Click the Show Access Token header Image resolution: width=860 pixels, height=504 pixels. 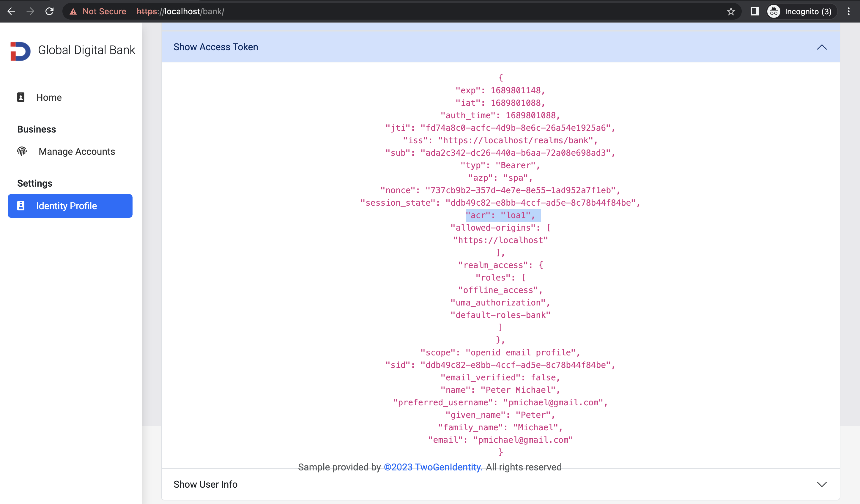point(216,47)
